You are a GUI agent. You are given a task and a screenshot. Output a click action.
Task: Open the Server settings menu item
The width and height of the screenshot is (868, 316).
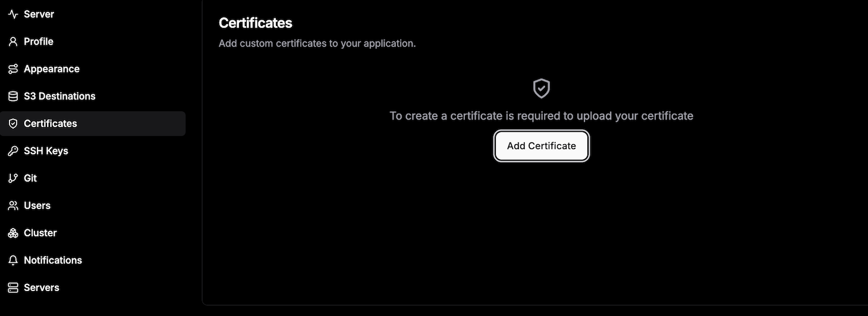tap(39, 14)
